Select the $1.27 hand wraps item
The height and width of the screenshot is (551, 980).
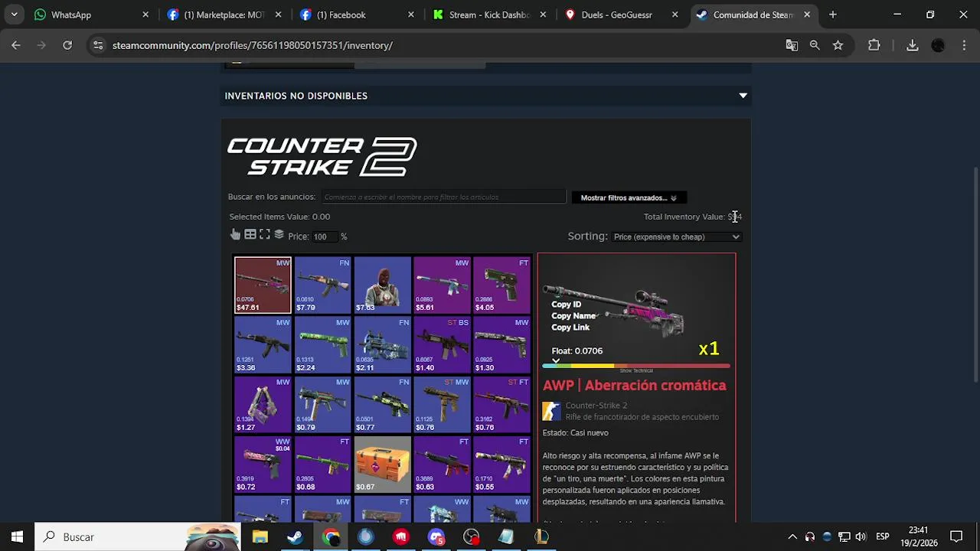263,404
